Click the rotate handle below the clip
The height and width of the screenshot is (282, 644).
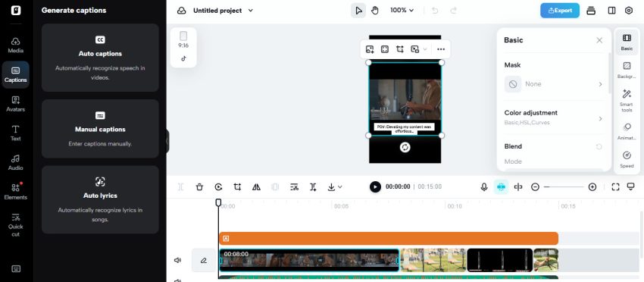405,148
